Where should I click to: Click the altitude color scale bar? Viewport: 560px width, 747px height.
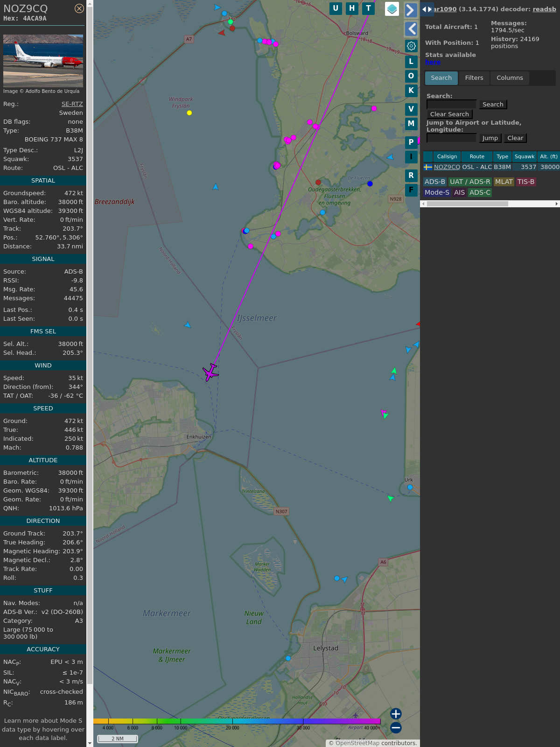237,721
